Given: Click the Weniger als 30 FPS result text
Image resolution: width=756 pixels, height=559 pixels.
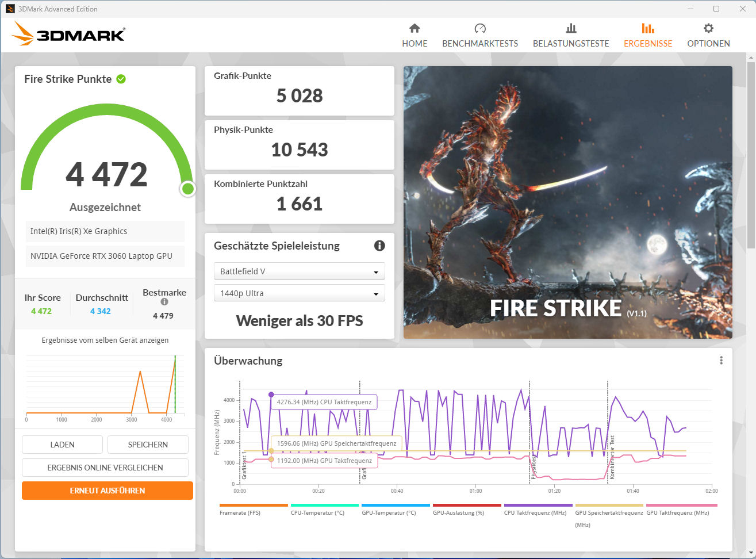Looking at the screenshot, I should [x=300, y=321].
